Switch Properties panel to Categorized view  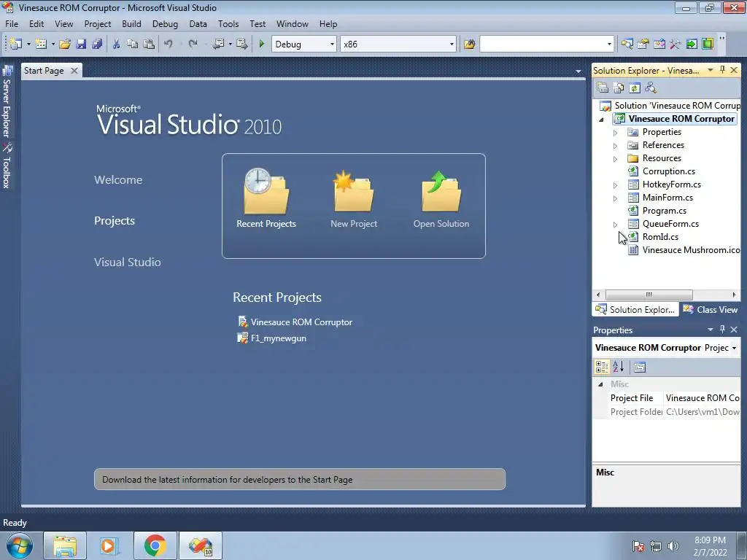click(x=602, y=367)
